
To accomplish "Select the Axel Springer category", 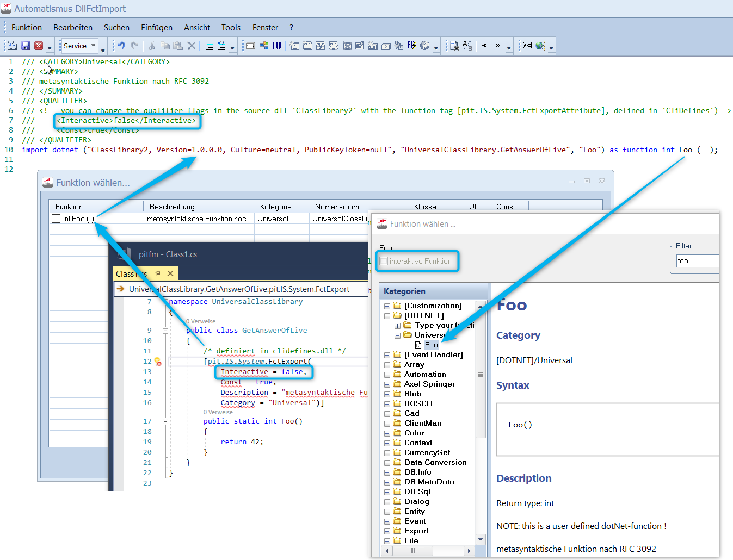I will [x=429, y=384].
